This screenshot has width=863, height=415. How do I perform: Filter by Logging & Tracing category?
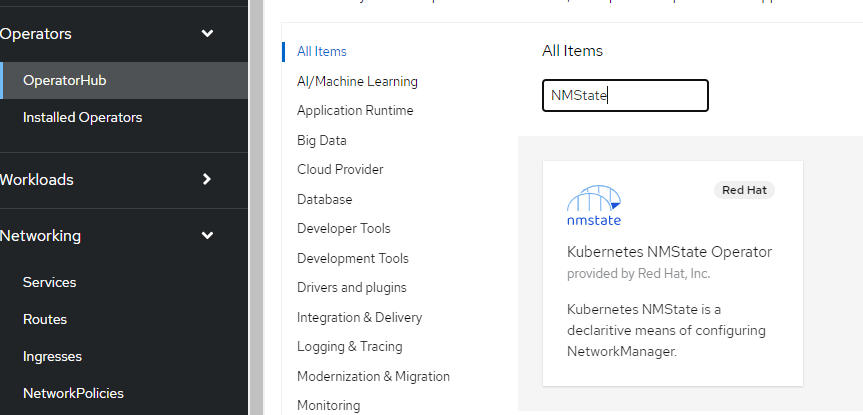click(349, 347)
